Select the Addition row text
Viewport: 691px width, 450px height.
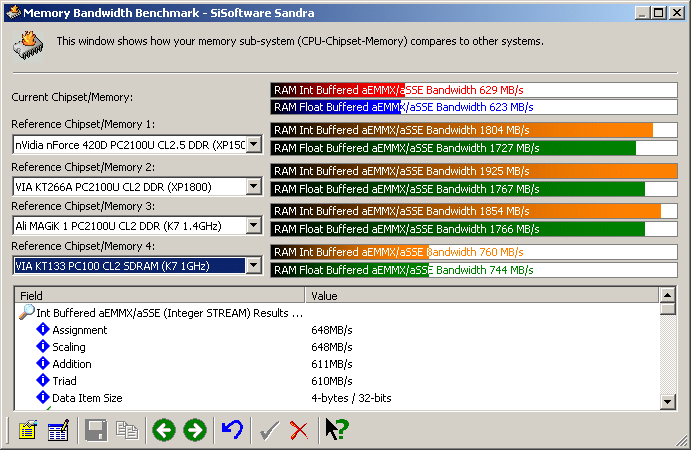(x=72, y=364)
